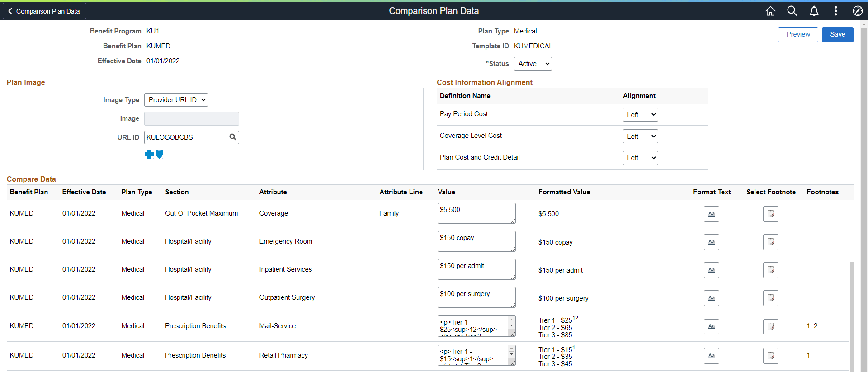Image resolution: width=868 pixels, height=372 pixels.
Task: Change Pay Period Cost alignment dropdown
Action: pyautogui.click(x=640, y=115)
